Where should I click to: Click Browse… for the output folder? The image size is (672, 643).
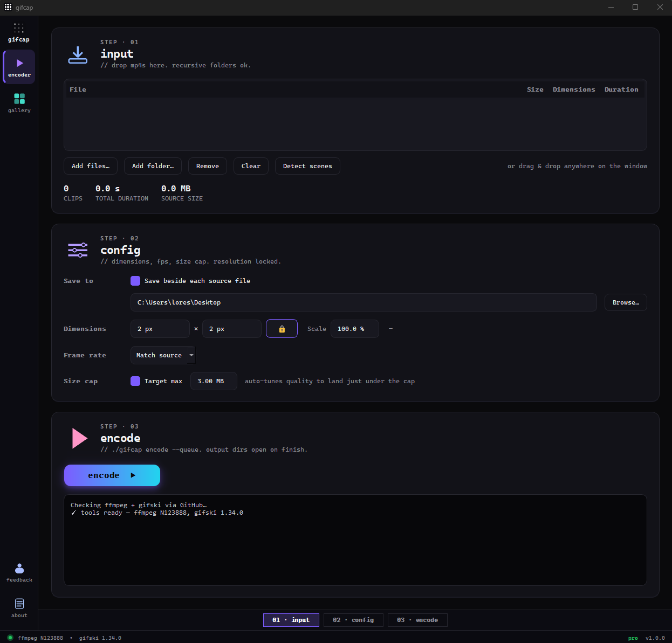626,302
